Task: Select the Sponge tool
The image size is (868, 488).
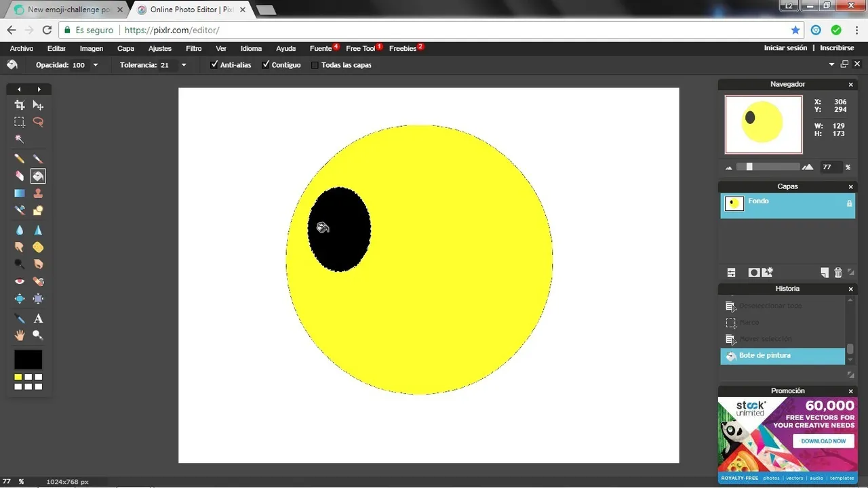Action: (x=38, y=247)
